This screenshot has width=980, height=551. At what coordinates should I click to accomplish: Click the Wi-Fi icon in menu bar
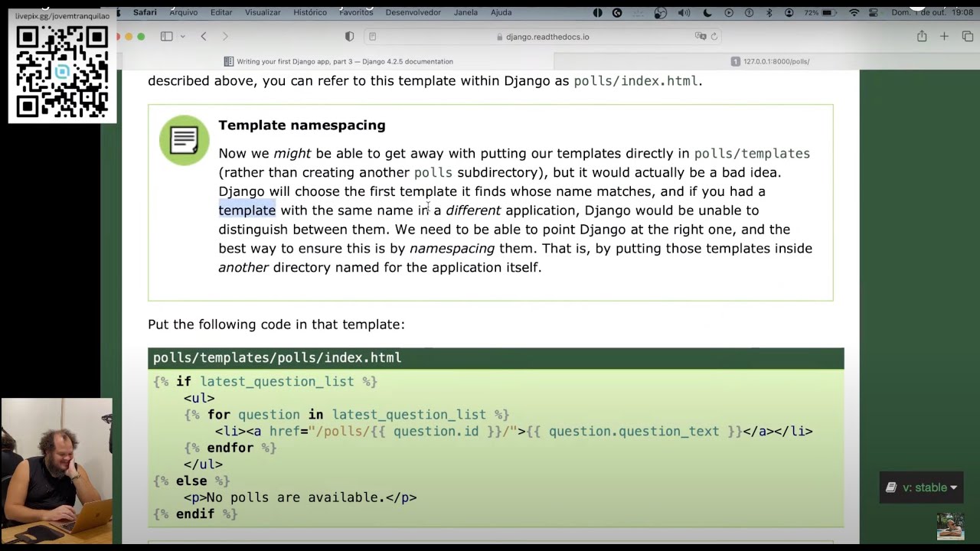point(854,12)
